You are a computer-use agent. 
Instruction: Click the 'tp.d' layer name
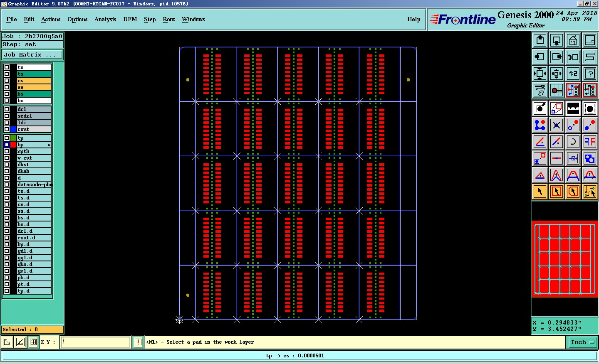point(34,291)
